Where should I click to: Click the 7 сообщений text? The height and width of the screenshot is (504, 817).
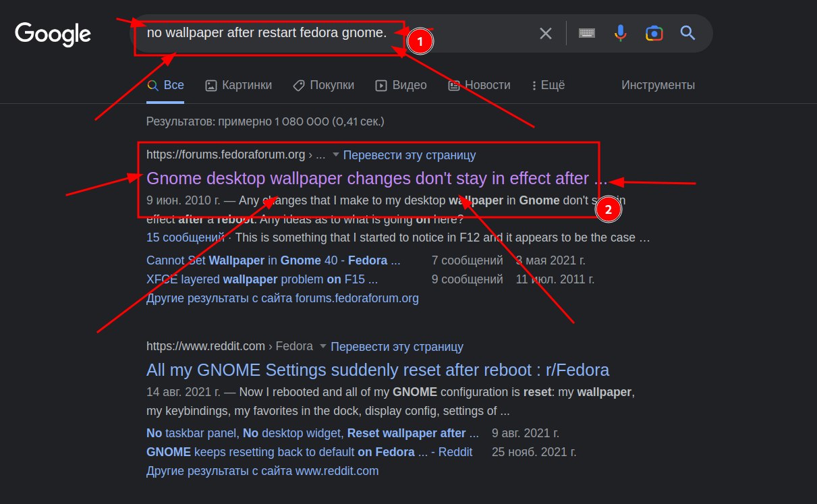coord(468,260)
